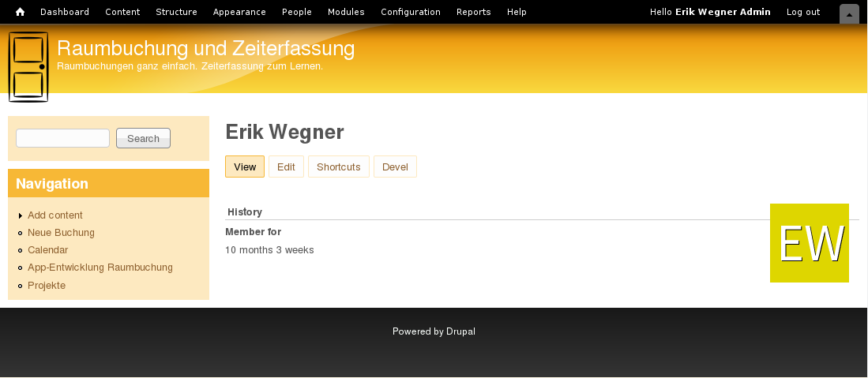Open the Neue Buchung link
This screenshot has height=378, width=868.
(x=61, y=233)
